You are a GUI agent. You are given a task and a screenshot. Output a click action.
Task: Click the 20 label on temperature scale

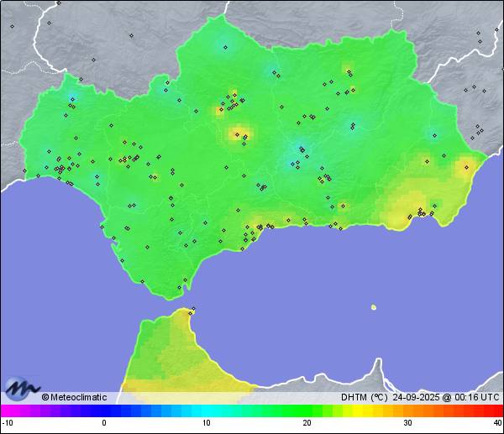307,422
